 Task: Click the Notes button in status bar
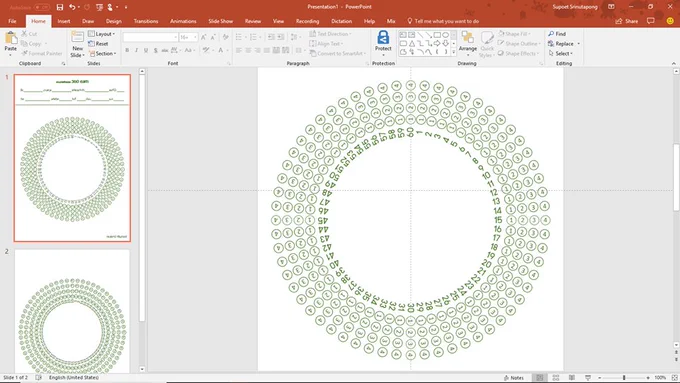(x=513, y=378)
